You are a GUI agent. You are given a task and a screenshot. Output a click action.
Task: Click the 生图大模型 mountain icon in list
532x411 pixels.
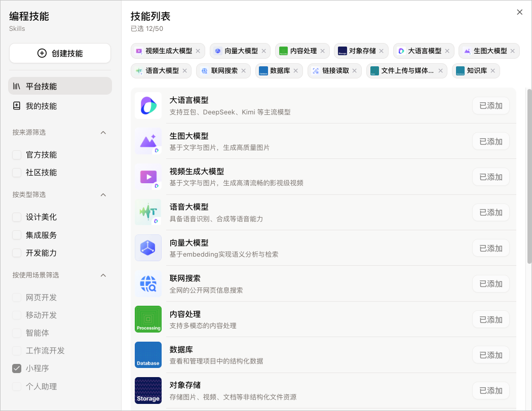[x=148, y=141]
